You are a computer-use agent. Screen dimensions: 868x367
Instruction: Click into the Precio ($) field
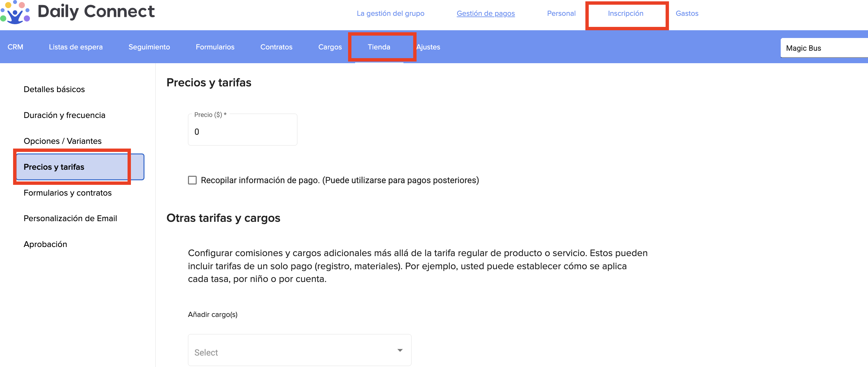[242, 131]
